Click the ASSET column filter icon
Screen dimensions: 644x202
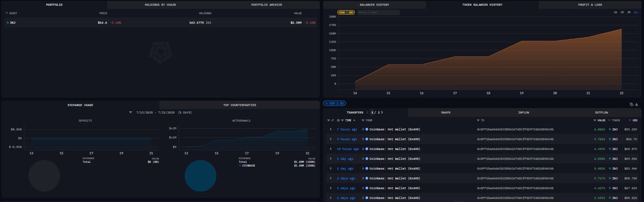tap(6, 13)
